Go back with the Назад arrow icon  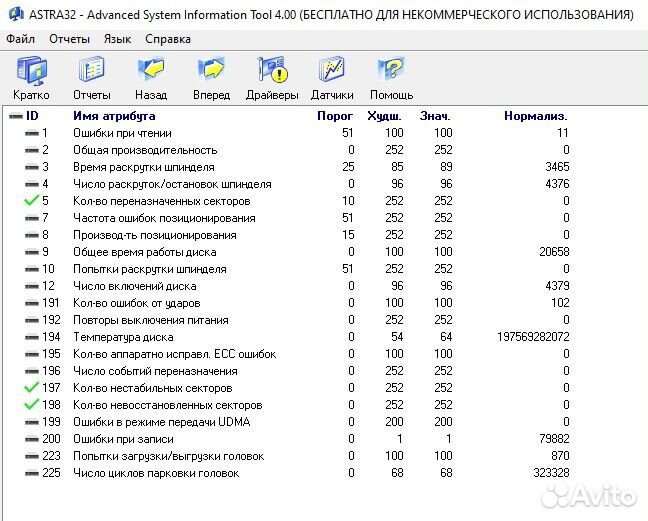pyautogui.click(x=151, y=72)
